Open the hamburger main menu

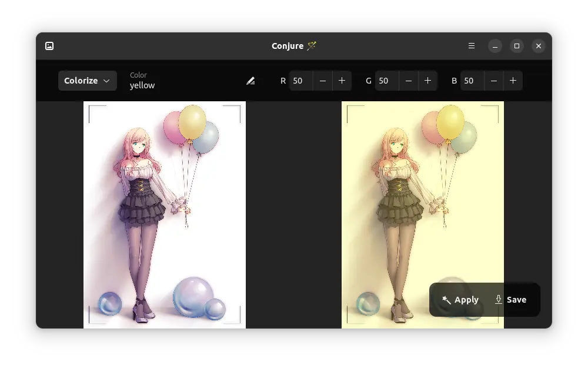point(471,46)
